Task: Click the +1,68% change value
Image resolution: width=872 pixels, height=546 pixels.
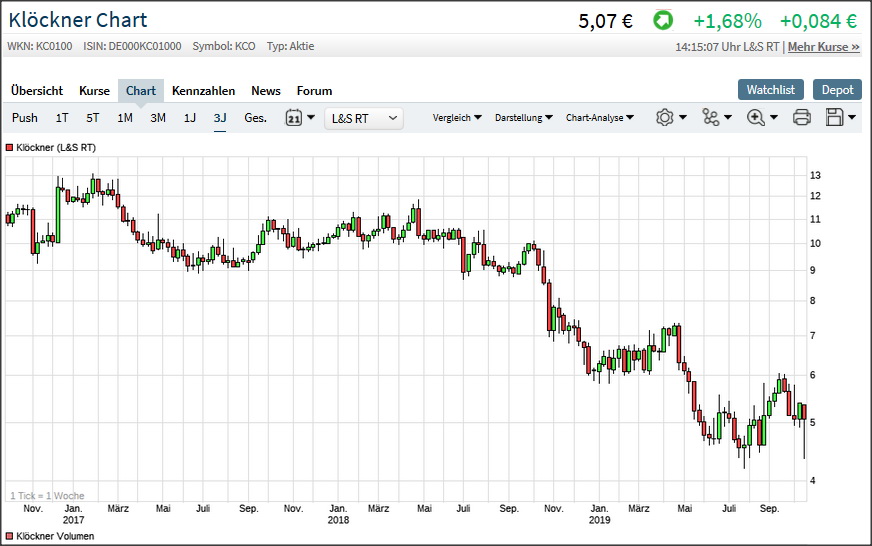Action: coord(727,21)
